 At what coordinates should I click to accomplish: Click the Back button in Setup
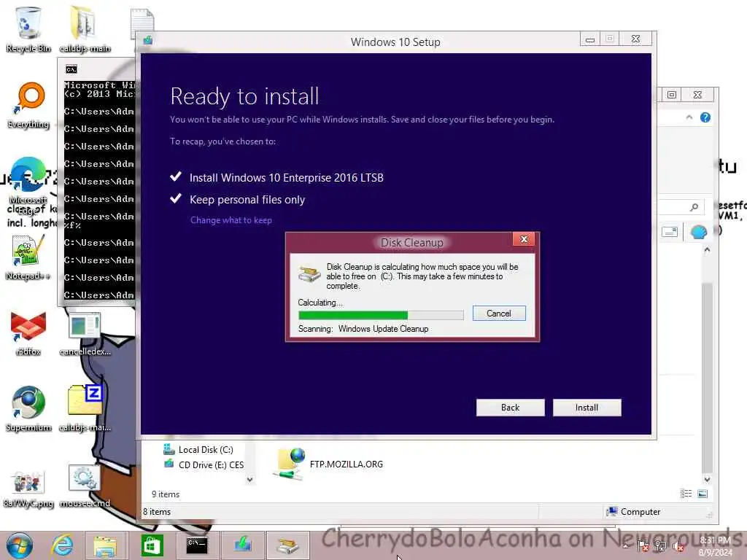pyautogui.click(x=510, y=408)
